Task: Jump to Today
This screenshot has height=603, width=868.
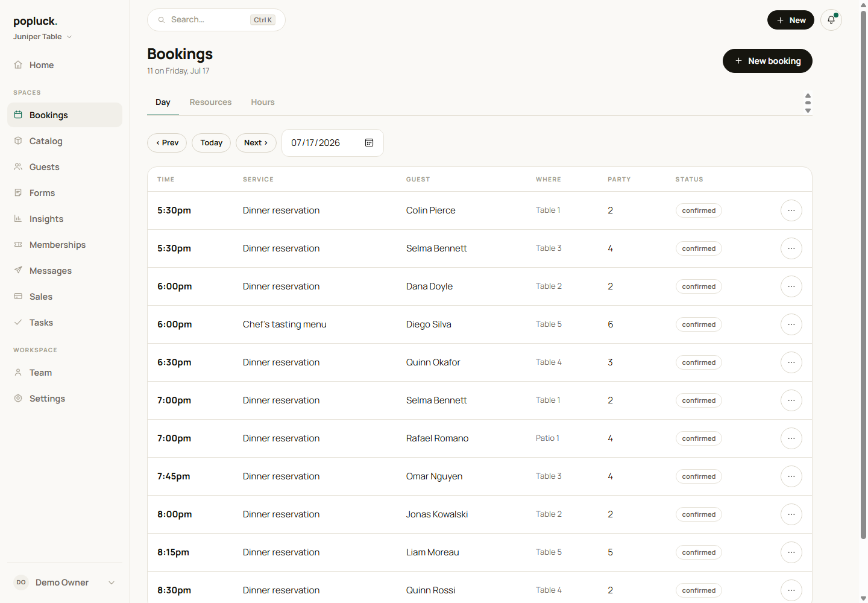Action: pos(211,143)
